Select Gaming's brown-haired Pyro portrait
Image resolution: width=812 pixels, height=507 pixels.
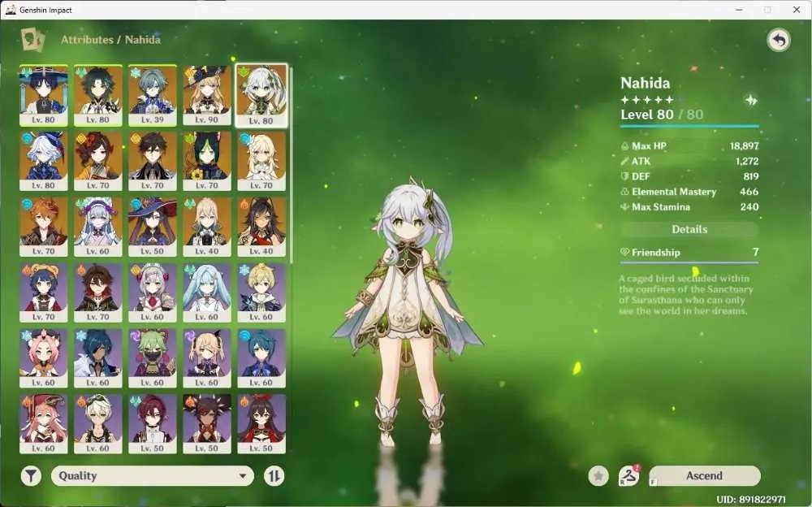click(x=98, y=292)
